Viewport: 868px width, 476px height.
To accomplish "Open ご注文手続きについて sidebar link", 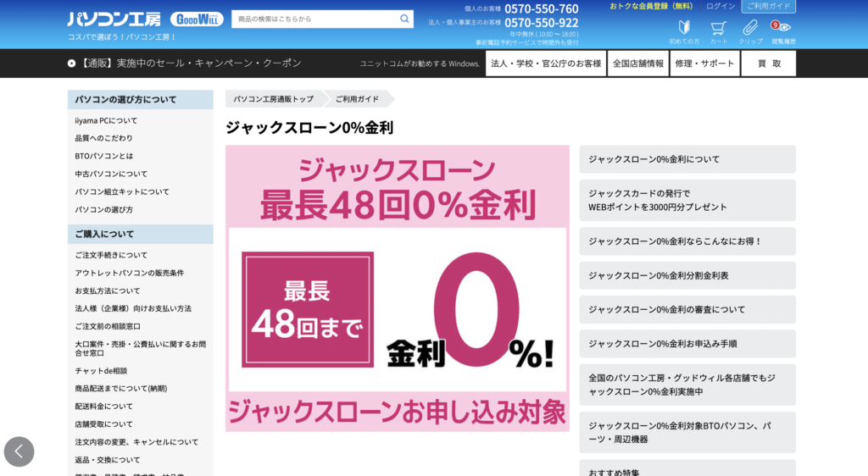I will click(x=111, y=255).
